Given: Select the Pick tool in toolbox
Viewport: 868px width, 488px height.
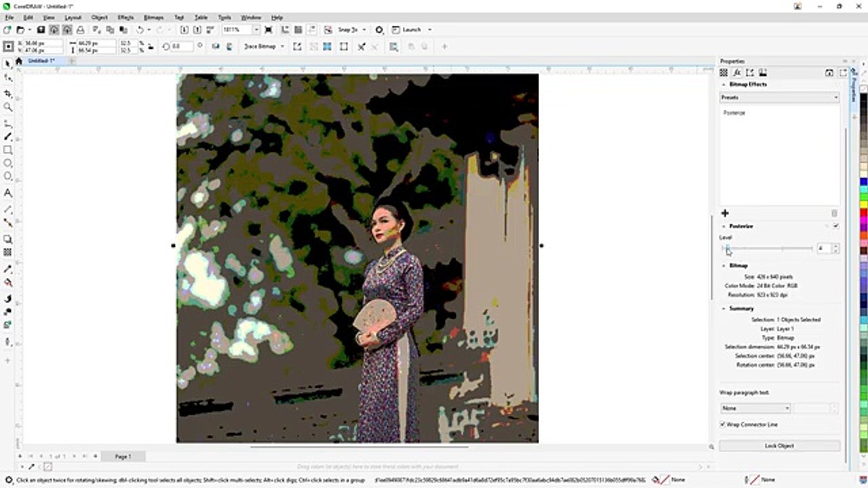Looking at the screenshot, I should [x=8, y=64].
